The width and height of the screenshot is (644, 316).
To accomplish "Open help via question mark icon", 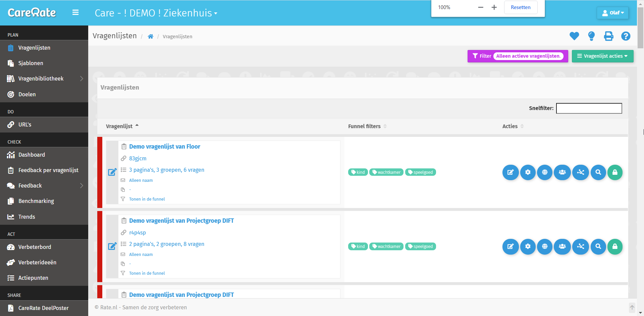I will (x=626, y=36).
